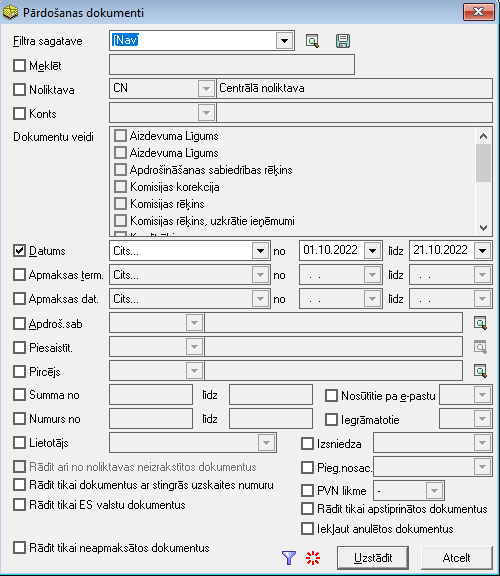The height and width of the screenshot is (576, 500).
Task: Click the document types list scroll down arrow
Action: 483,228
